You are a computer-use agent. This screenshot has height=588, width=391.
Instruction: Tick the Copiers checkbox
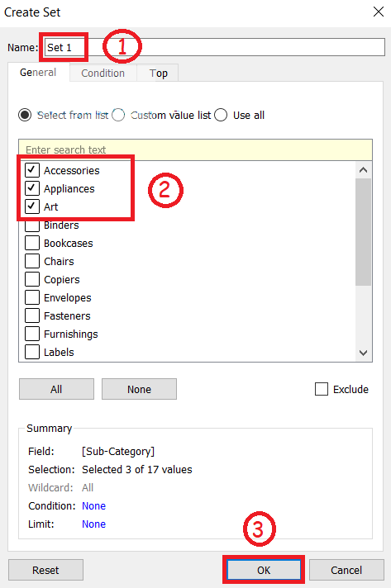click(x=32, y=279)
